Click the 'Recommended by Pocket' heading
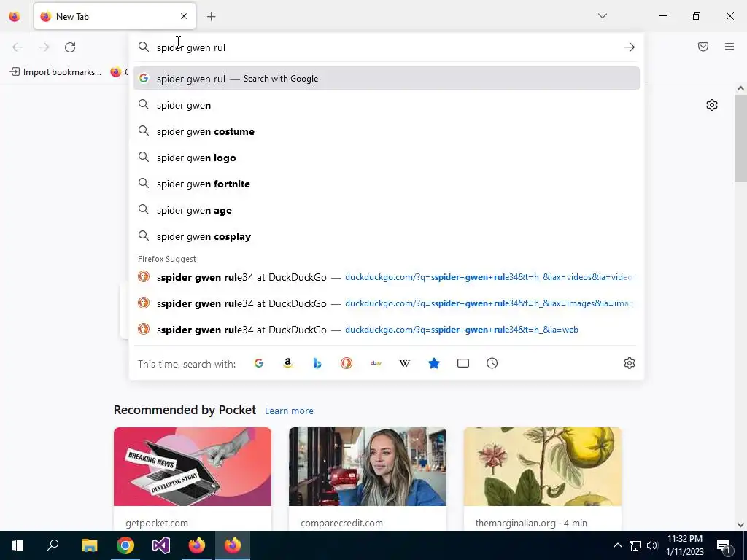This screenshot has width=747, height=560. (x=185, y=410)
